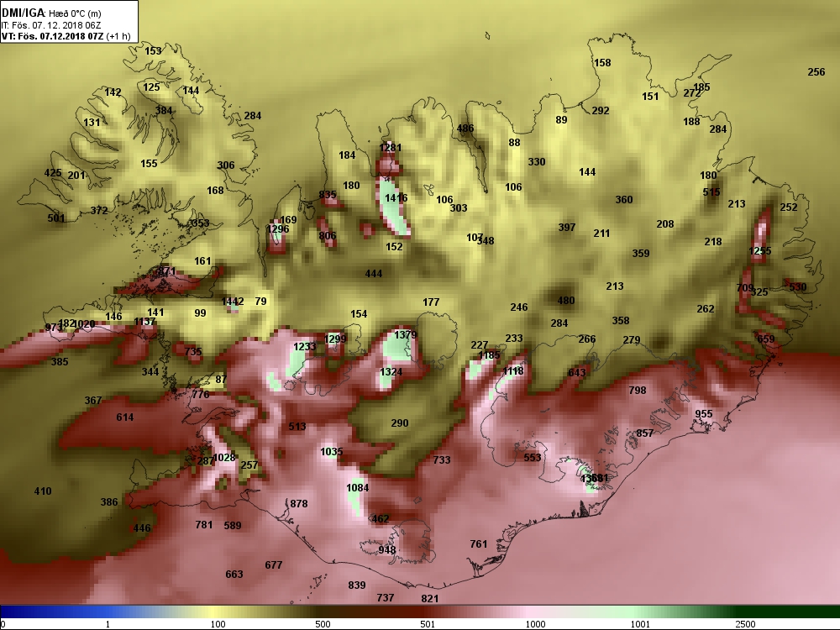Click the map value 125
The height and width of the screenshot is (630, 840).
coord(151,87)
